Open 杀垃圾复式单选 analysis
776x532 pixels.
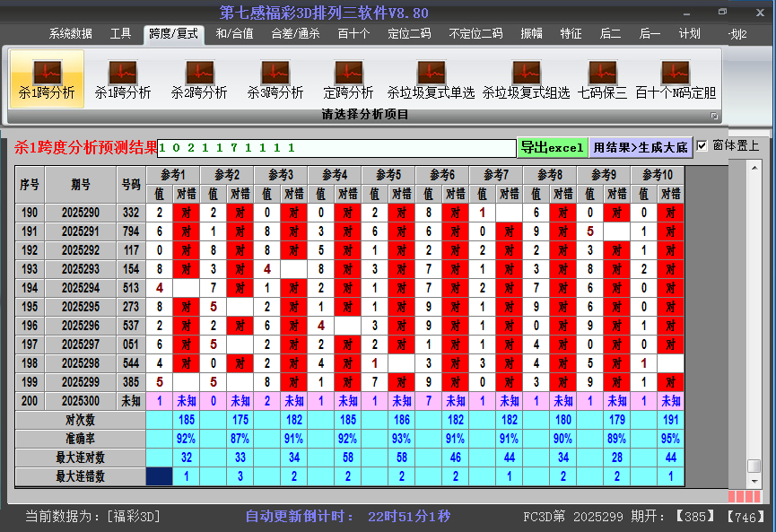[x=431, y=79]
